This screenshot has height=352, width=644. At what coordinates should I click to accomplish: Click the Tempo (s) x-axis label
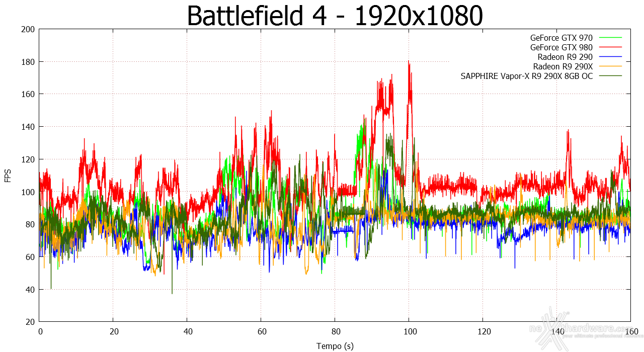[x=335, y=346]
